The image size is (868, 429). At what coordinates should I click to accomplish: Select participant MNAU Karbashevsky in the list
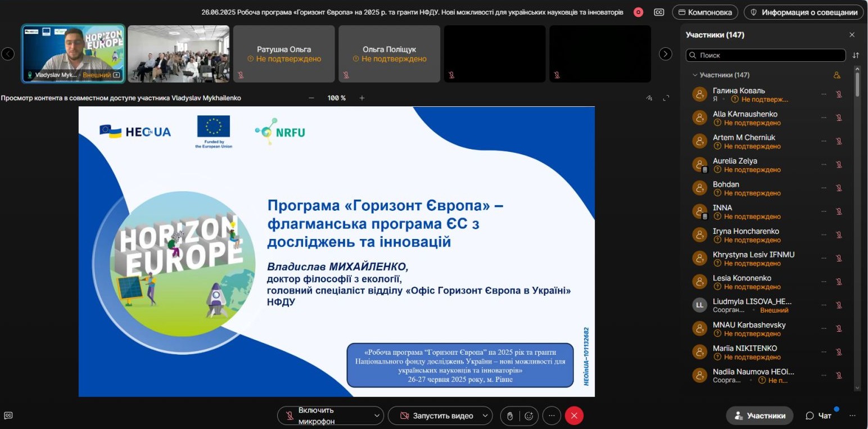[767, 329]
